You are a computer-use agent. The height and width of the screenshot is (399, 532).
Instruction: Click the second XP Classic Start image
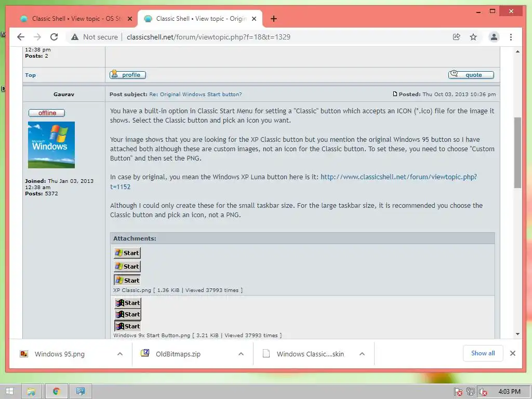coord(127,267)
